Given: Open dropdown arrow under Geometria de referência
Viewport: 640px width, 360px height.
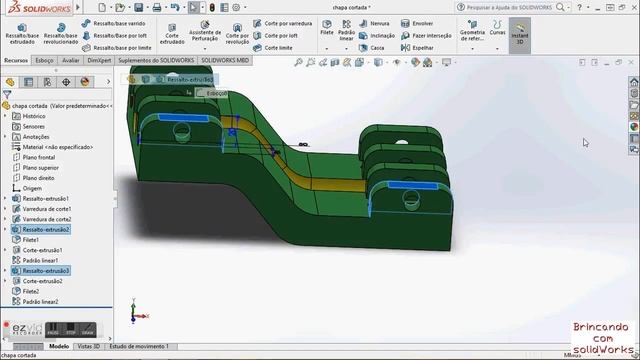Looking at the screenshot, I should coord(472,49).
